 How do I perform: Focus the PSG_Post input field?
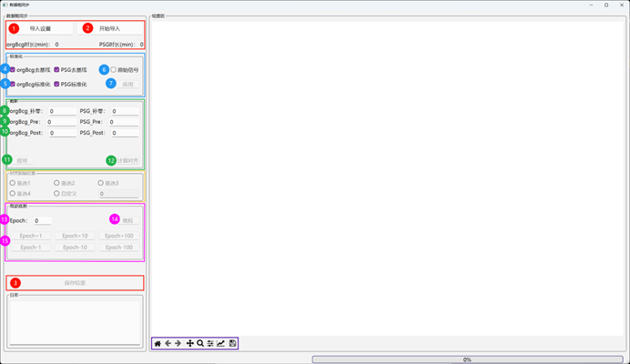tap(125, 133)
